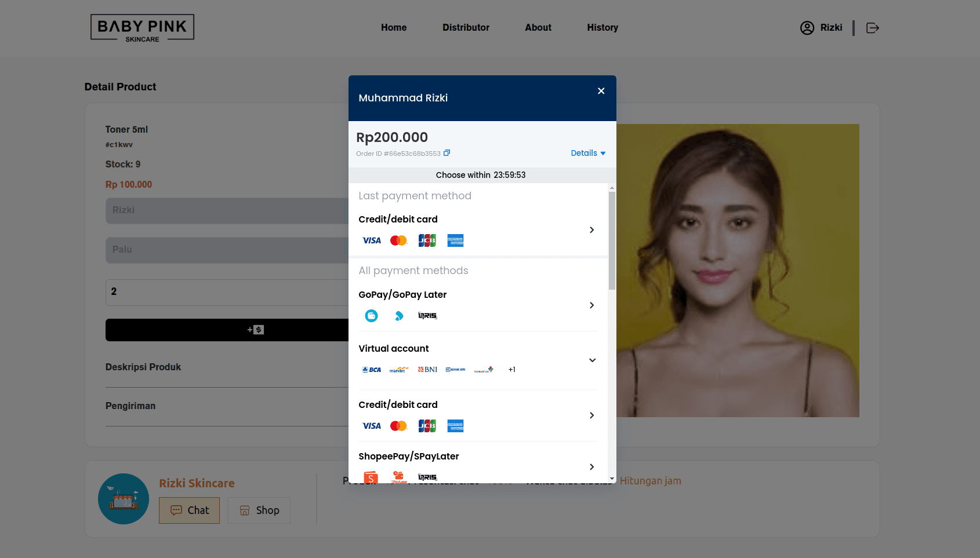This screenshot has height=558, width=980.
Task: Click the +1 more banks indicator
Action: coord(511,370)
